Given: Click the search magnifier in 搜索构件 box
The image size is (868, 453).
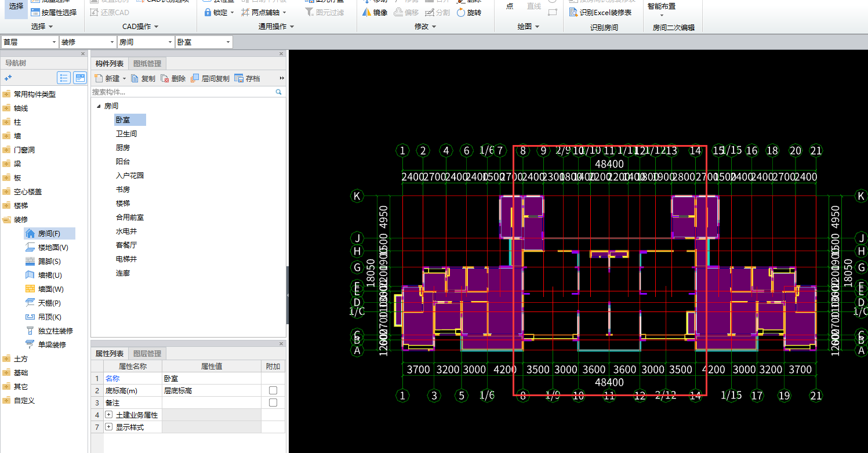Looking at the screenshot, I should pos(278,92).
